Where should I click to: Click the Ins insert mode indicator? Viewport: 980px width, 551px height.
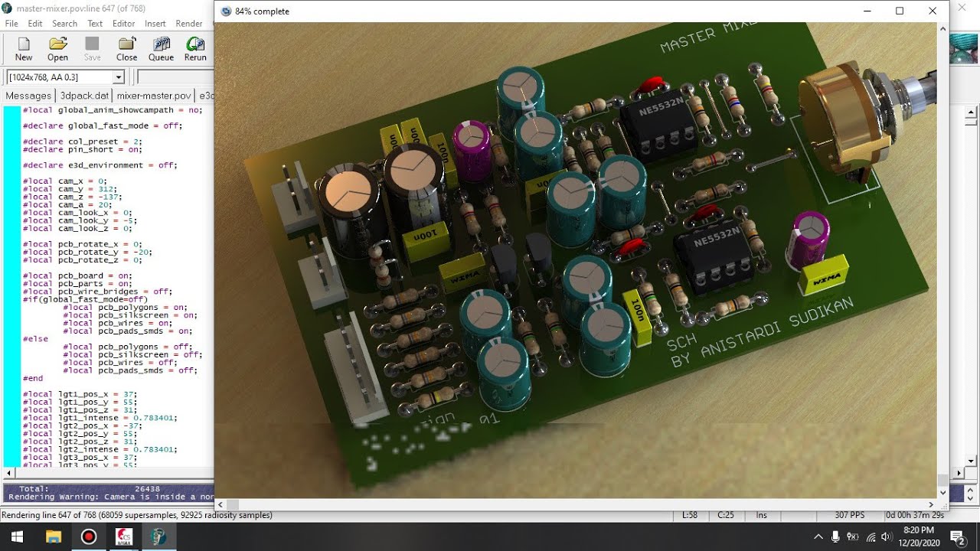pyautogui.click(x=762, y=515)
